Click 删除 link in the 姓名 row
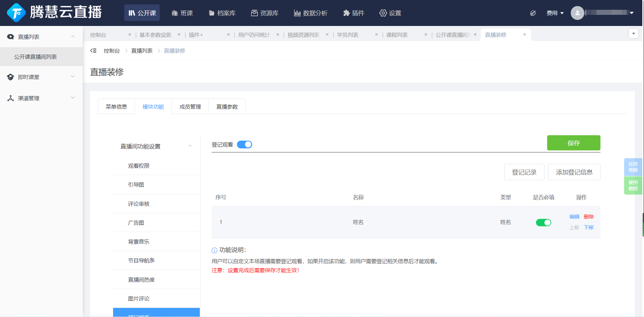 pos(588,217)
